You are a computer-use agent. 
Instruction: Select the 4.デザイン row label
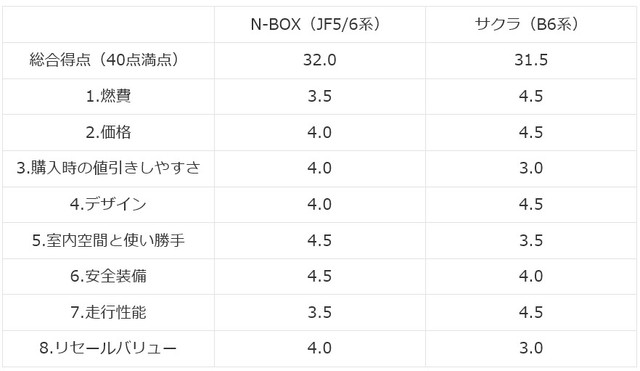pos(108,204)
